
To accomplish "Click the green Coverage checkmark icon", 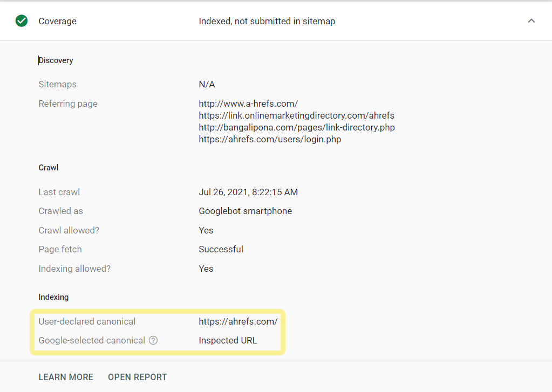I will 22,21.
